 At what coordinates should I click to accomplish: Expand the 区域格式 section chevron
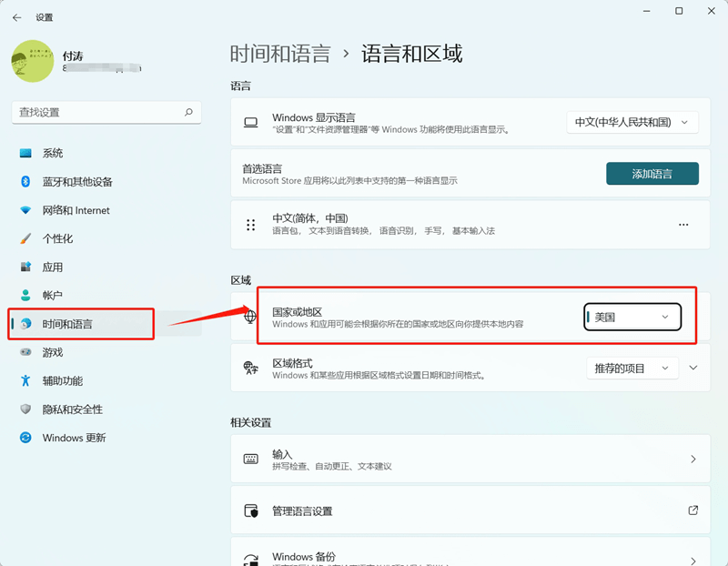pyautogui.click(x=693, y=368)
